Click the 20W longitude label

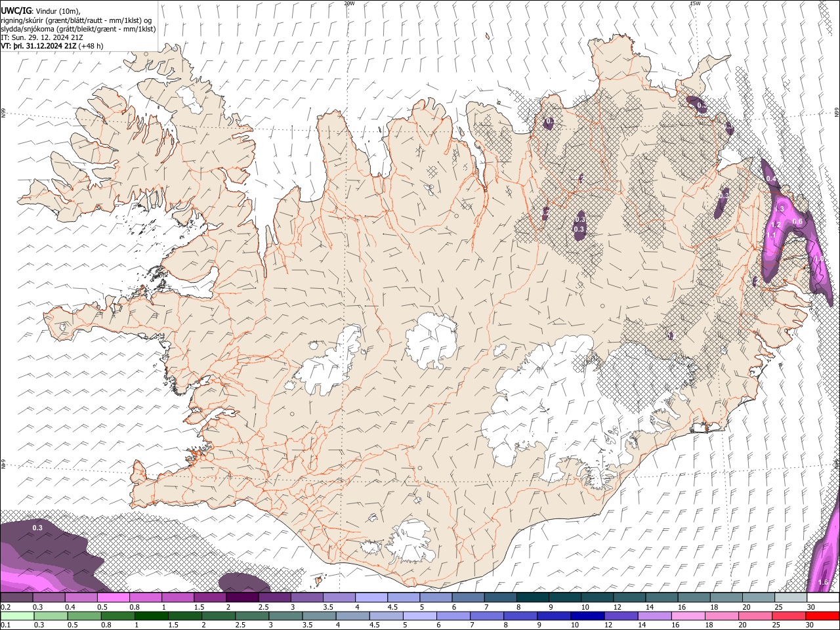click(349, 3)
